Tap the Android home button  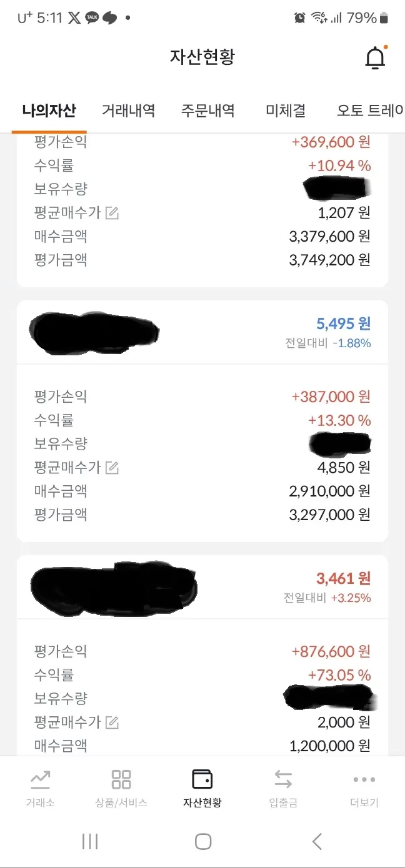pyautogui.click(x=202, y=842)
